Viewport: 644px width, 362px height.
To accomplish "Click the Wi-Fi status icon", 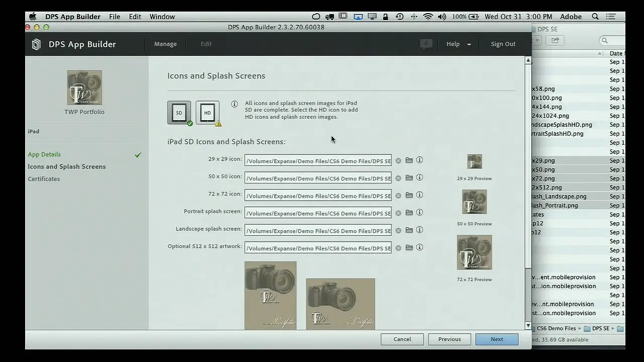I will [428, 17].
